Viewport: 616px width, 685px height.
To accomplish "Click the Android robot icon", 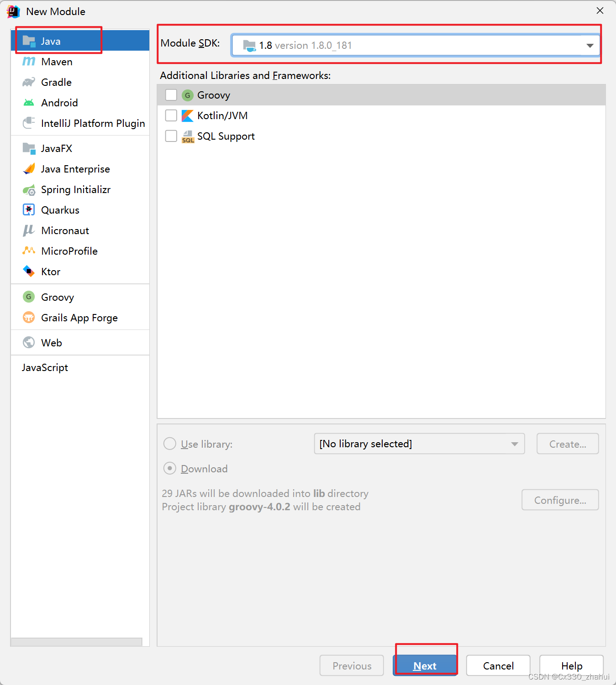I will pos(29,103).
